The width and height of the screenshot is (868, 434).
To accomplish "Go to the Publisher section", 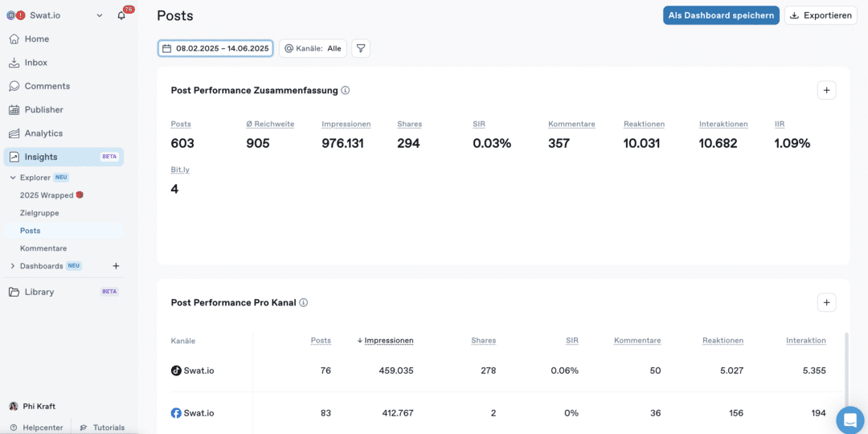I will (43, 109).
